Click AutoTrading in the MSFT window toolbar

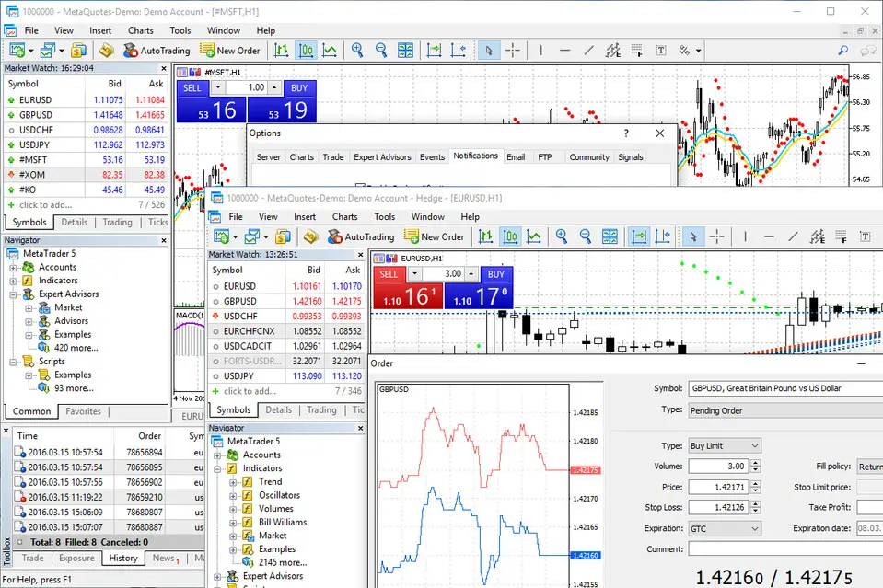pyautogui.click(x=157, y=51)
